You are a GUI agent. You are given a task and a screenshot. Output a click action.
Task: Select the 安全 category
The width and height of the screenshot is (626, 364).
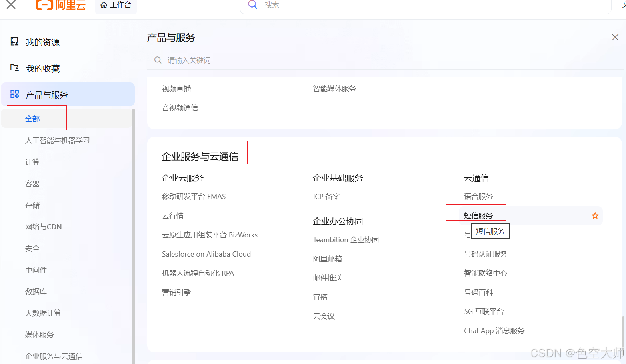[32, 249]
